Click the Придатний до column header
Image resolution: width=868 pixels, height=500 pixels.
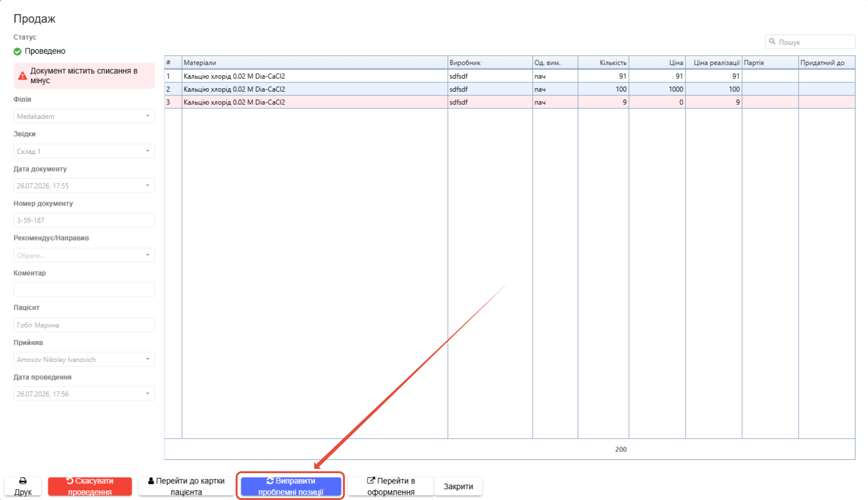(x=827, y=63)
